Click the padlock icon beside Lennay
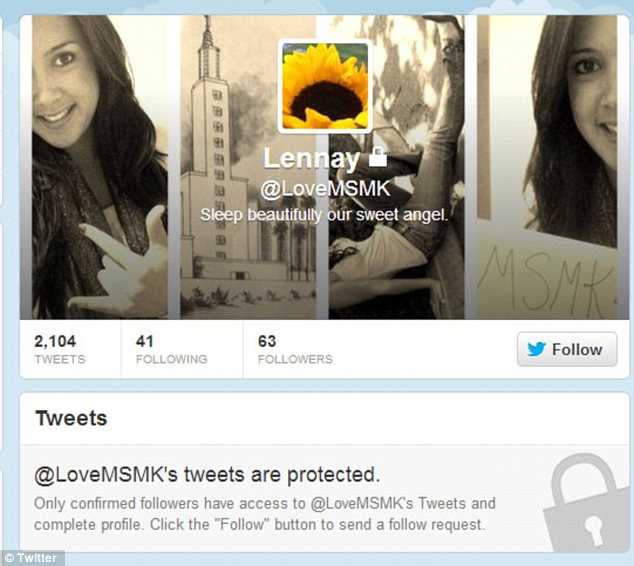 pyautogui.click(x=378, y=157)
